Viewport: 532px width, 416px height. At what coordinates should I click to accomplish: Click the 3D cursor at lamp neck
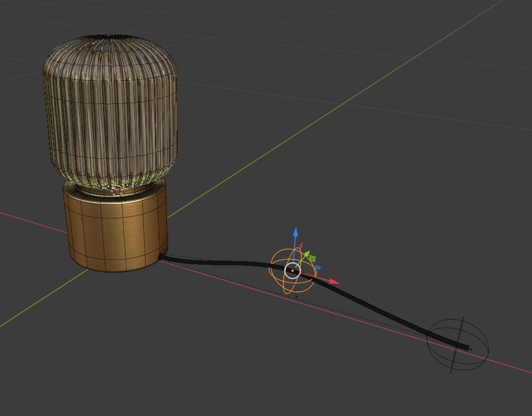pos(117,191)
